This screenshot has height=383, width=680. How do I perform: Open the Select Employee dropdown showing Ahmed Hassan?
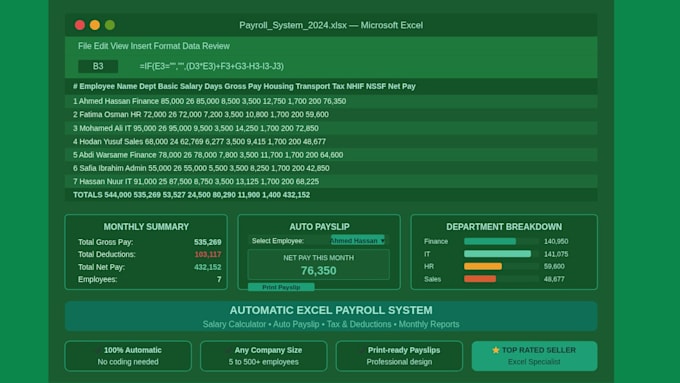(x=358, y=240)
